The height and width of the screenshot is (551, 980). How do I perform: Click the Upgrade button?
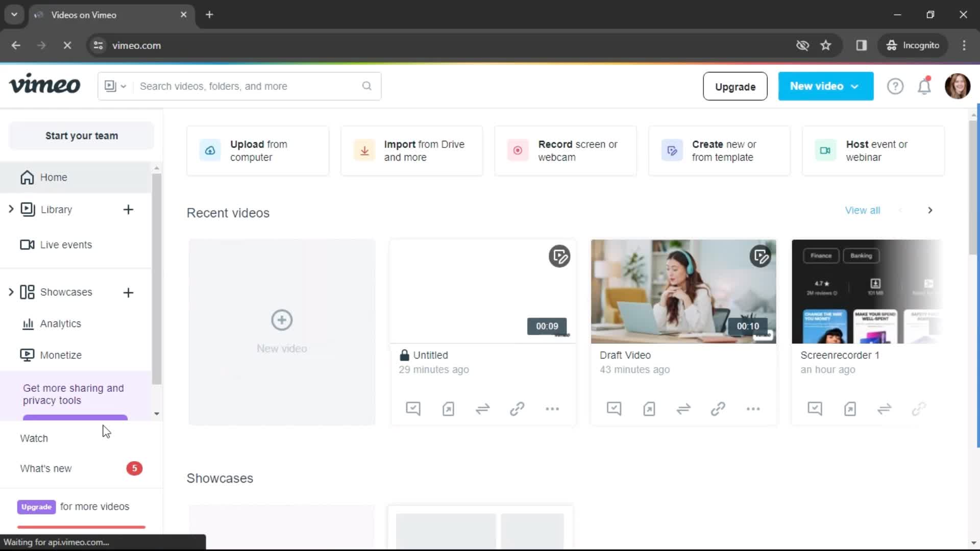(x=735, y=86)
